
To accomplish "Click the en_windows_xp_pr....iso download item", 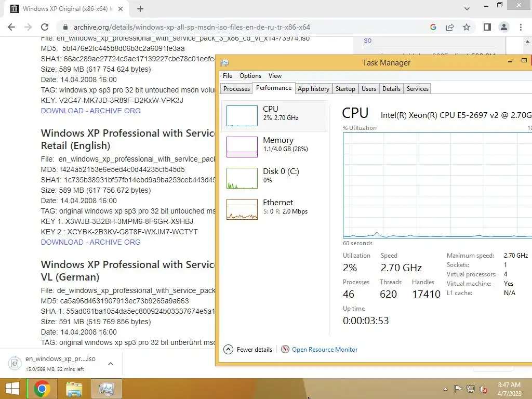I will [x=60, y=363].
